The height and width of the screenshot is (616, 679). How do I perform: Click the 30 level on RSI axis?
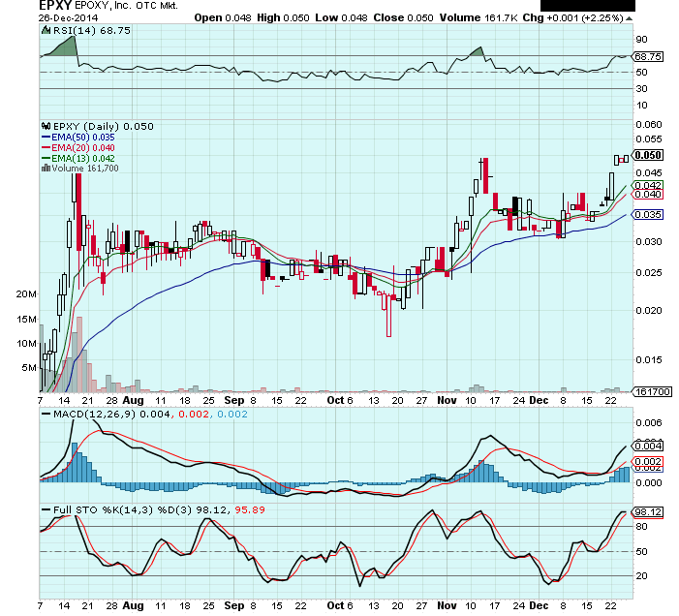coord(641,89)
